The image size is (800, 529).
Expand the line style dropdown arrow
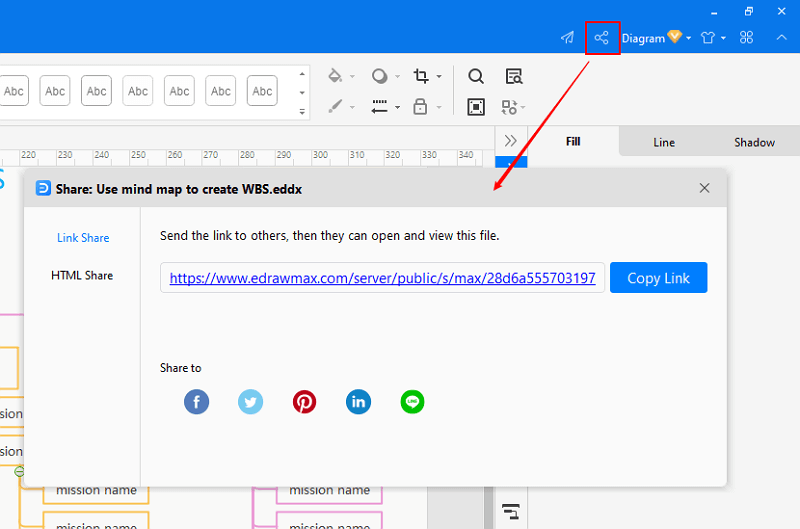pyautogui.click(x=397, y=108)
